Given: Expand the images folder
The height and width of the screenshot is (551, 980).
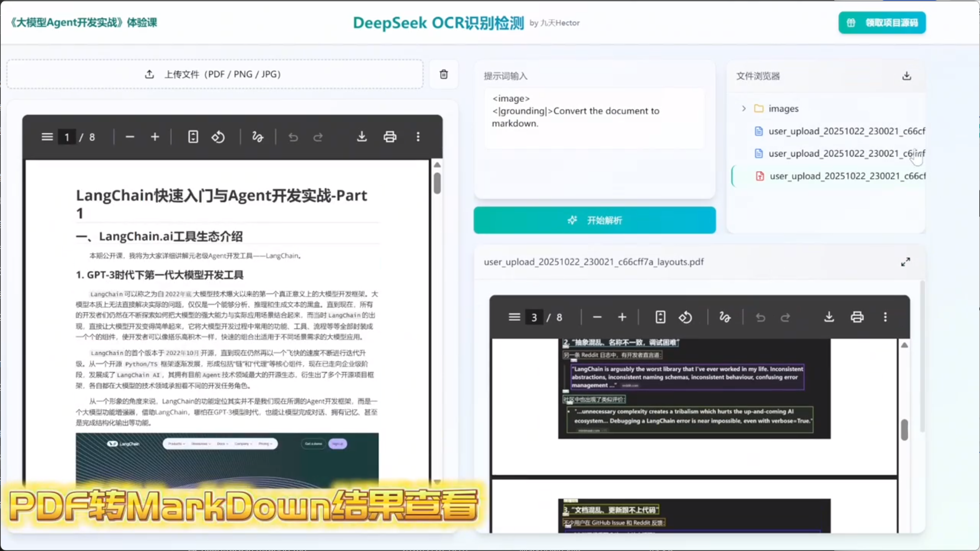Looking at the screenshot, I should (x=744, y=108).
